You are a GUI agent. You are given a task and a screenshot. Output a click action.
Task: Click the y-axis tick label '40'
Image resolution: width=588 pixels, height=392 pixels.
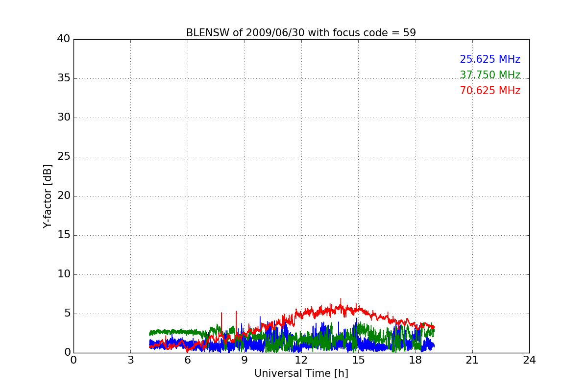64,39
